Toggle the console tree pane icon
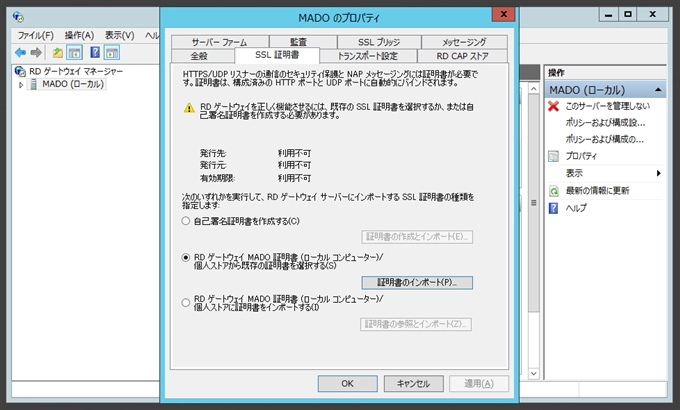The image size is (680, 410). [75, 52]
